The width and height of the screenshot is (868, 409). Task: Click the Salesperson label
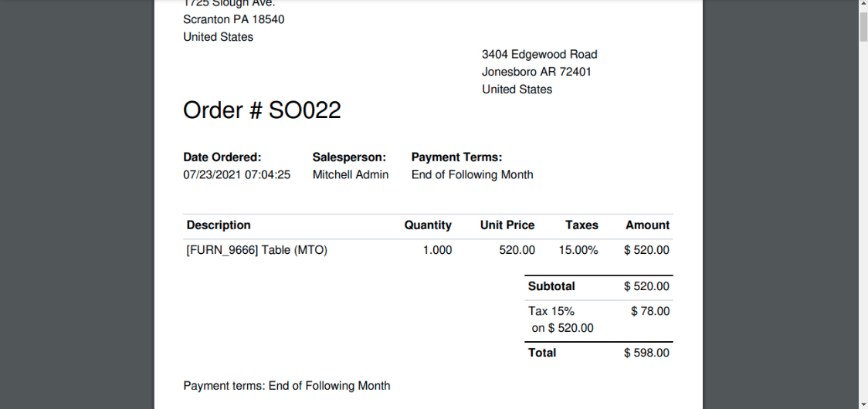[x=349, y=157]
